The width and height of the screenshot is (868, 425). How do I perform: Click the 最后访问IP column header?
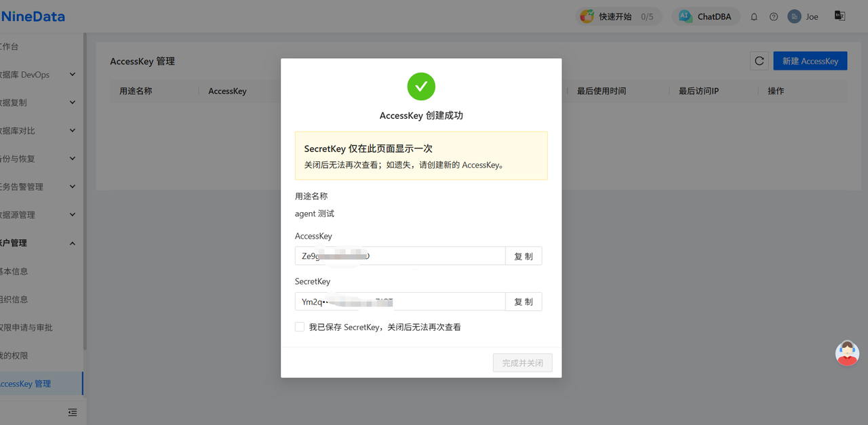click(x=698, y=91)
